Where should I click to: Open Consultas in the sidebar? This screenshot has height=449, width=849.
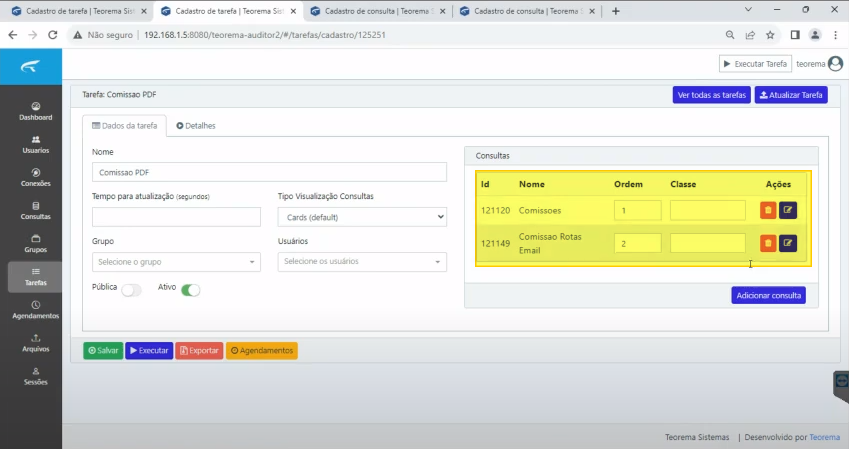click(36, 211)
